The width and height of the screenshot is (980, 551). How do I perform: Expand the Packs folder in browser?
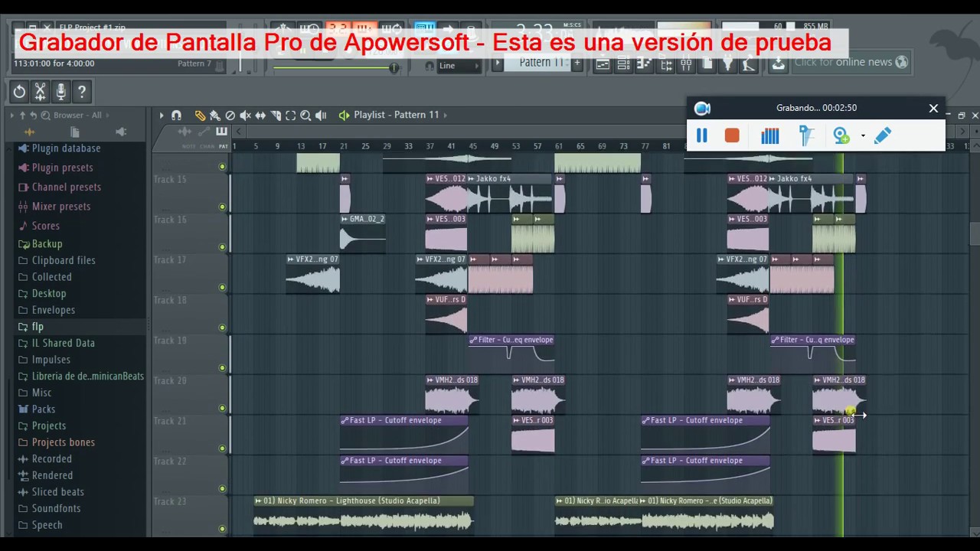tap(44, 409)
